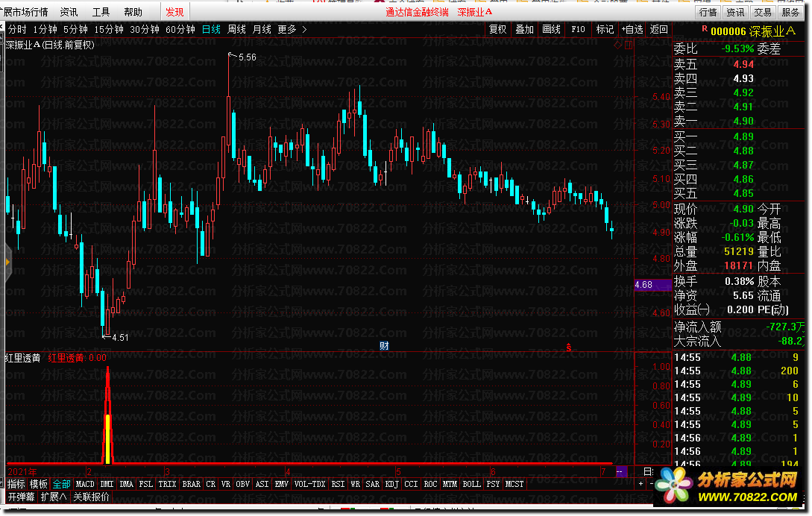Switch indicator to RSI
The width and height of the screenshot is (812, 516).
coord(339,484)
